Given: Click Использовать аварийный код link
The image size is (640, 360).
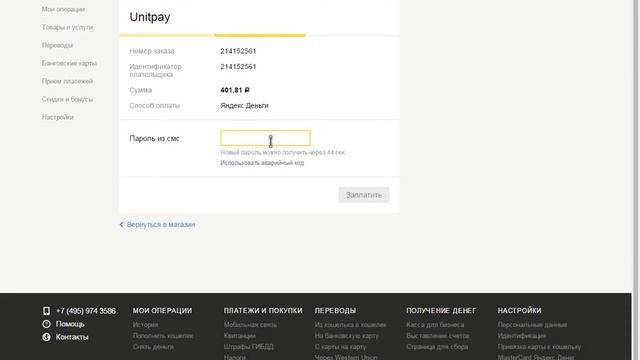Looking at the screenshot, I should (x=262, y=163).
